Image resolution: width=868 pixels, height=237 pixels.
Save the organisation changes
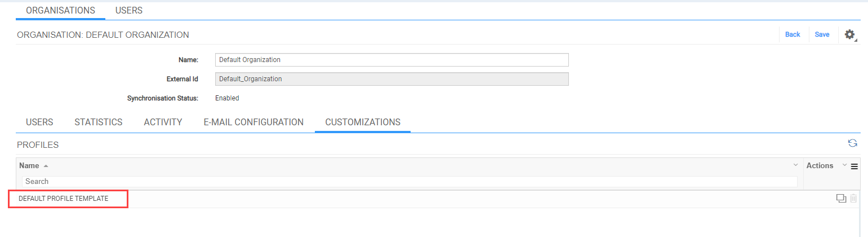click(x=822, y=34)
